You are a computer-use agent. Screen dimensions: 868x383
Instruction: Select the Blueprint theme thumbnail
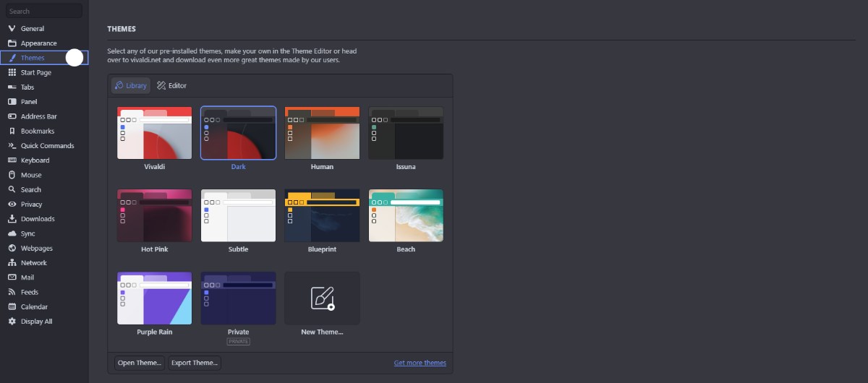tap(322, 215)
